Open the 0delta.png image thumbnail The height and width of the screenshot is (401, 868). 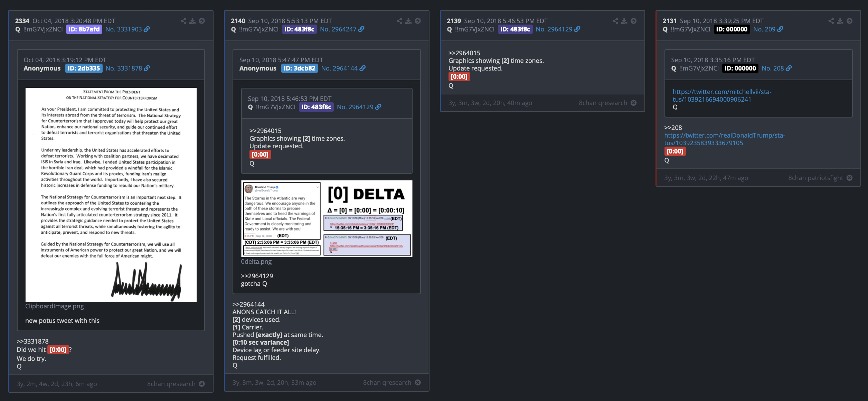point(327,218)
